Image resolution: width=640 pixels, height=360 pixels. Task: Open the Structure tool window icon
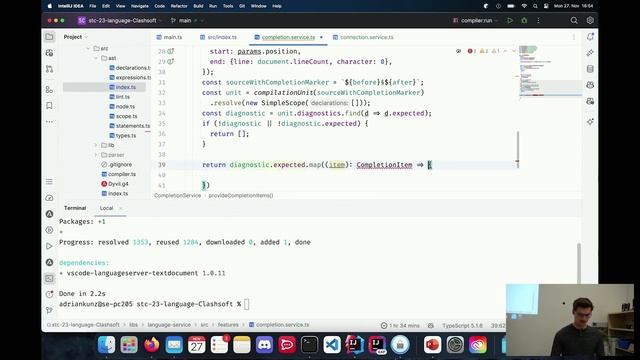point(49,89)
